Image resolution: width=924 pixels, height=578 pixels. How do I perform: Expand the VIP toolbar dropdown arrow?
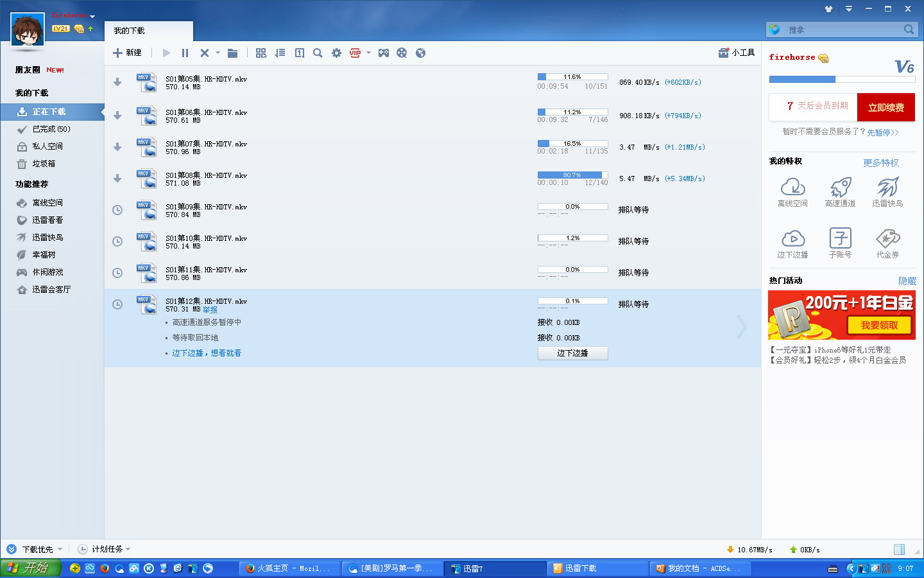(x=368, y=53)
